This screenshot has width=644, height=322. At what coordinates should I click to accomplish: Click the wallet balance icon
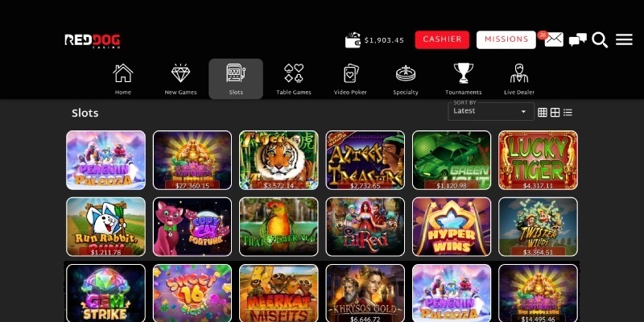click(353, 40)
